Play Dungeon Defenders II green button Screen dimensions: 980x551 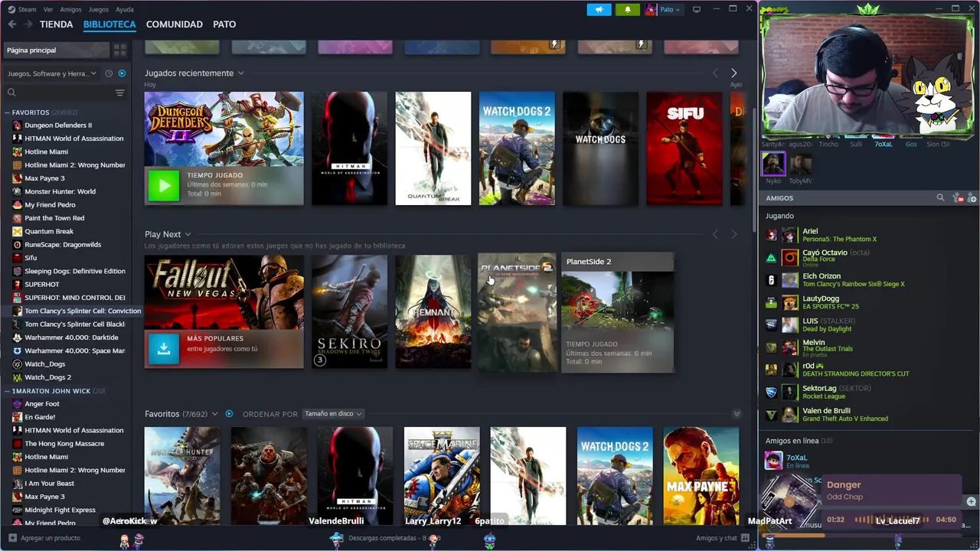pos(164,186)
